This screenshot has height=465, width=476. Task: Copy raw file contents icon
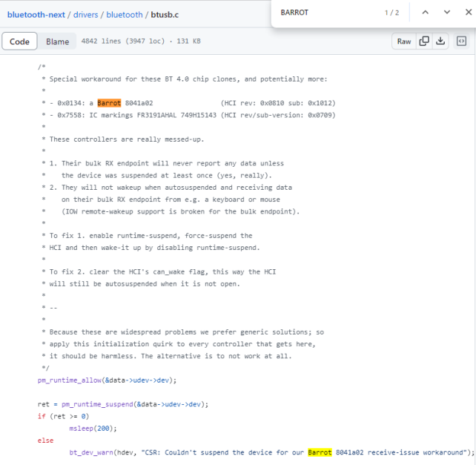pos(424,42)
